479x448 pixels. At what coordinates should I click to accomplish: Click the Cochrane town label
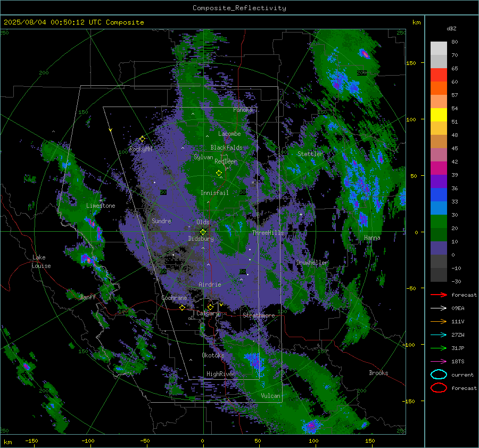pyautogui.click(x=174, y=298)
